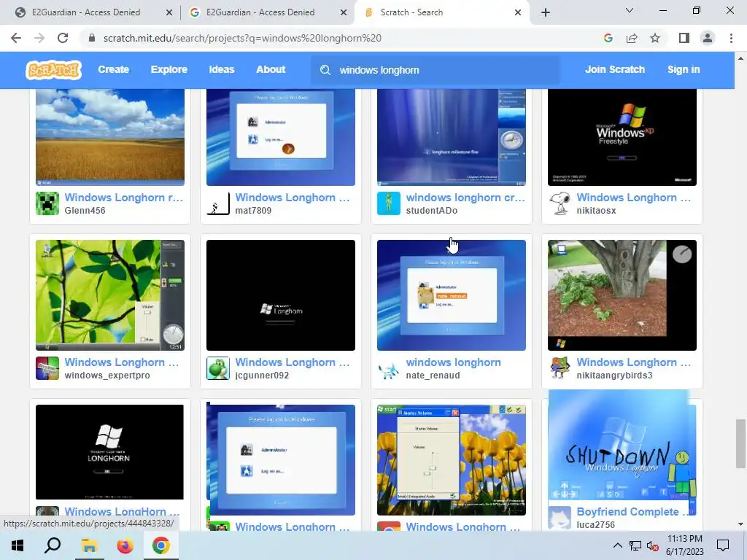Click nate_renaud's avatar icon

pyautogui.click(x=389, y=368)
